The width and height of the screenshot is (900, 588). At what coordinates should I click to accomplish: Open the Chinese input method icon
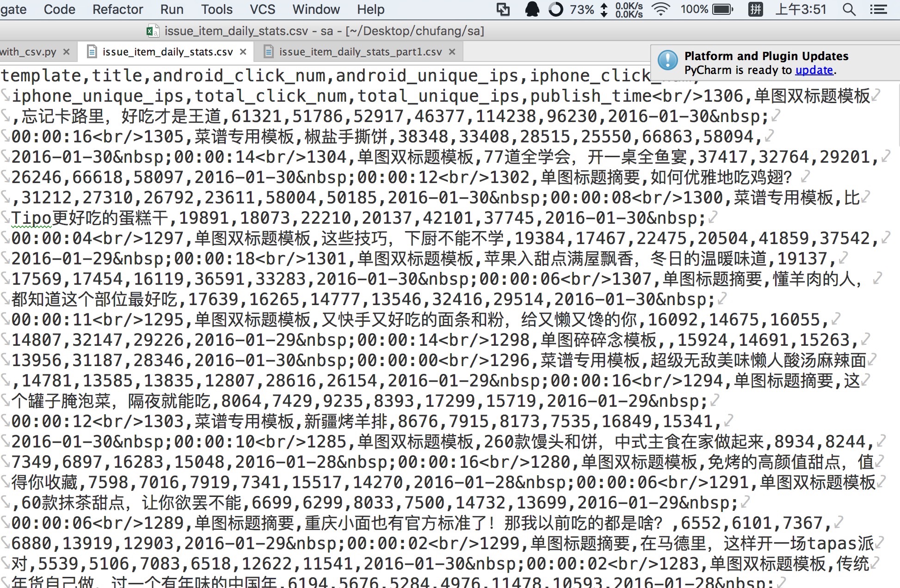[755, 9]
